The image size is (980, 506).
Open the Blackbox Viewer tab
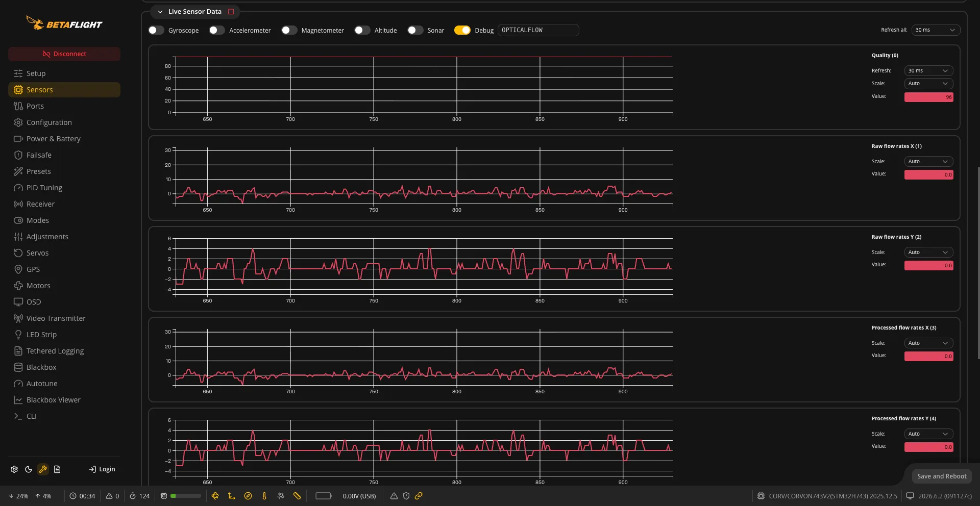(64, 400)
